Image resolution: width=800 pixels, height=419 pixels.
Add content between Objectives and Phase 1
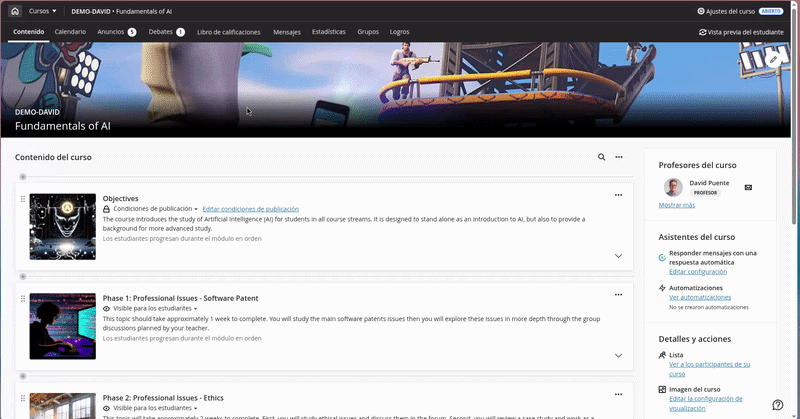pos(23,276)
